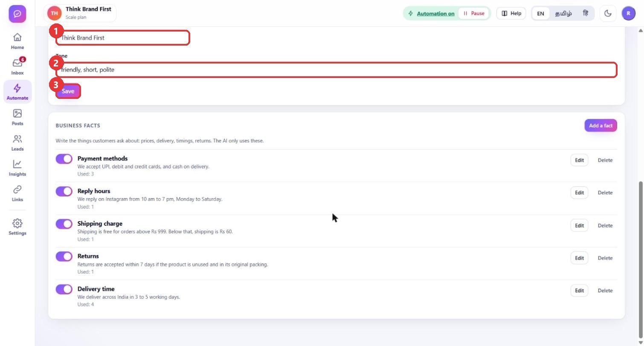Open Settings from the sidebar

point(17,227)
